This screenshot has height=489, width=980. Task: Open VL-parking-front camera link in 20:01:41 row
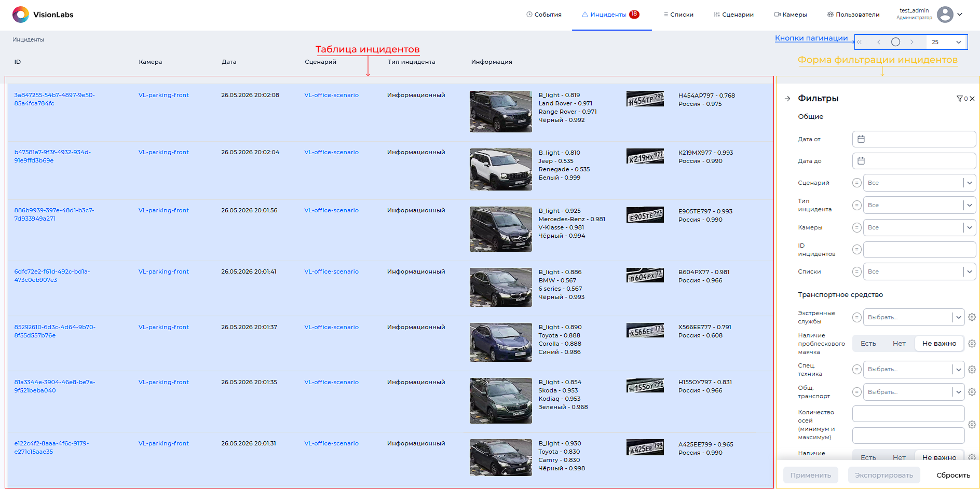click(164, 271)
